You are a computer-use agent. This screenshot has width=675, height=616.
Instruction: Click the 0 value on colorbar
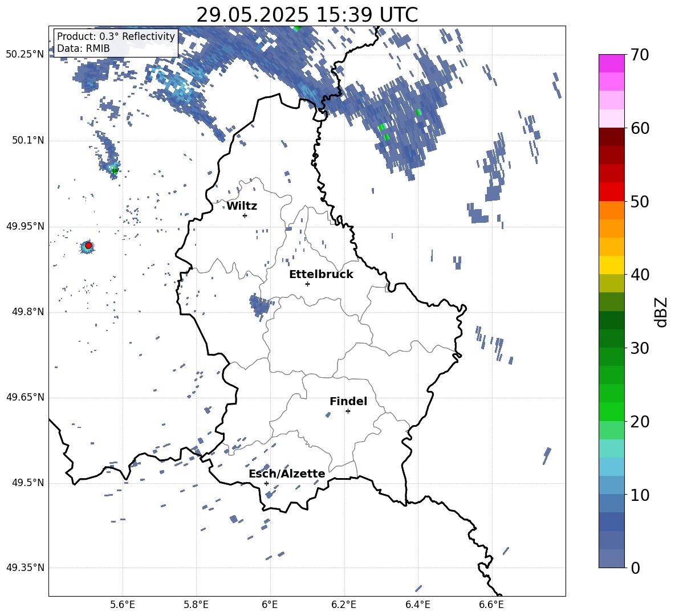coord(636,568)
